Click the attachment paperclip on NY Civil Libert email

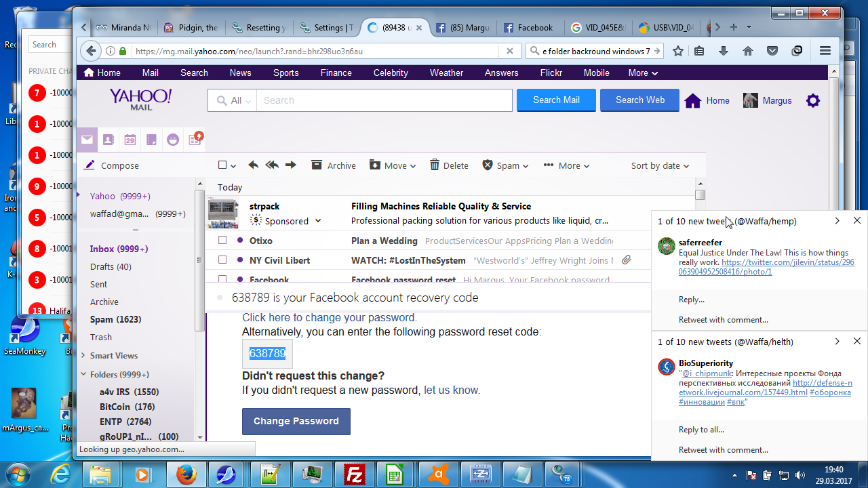tap(627, 260)
